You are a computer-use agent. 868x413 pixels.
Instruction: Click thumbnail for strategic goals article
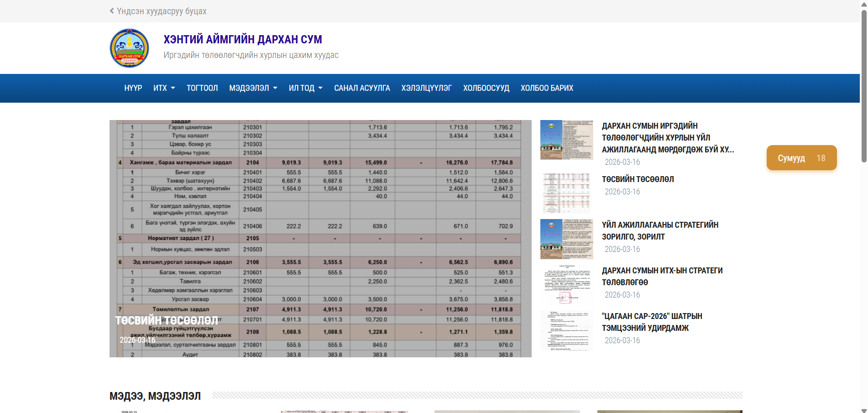tap(566, 239)
